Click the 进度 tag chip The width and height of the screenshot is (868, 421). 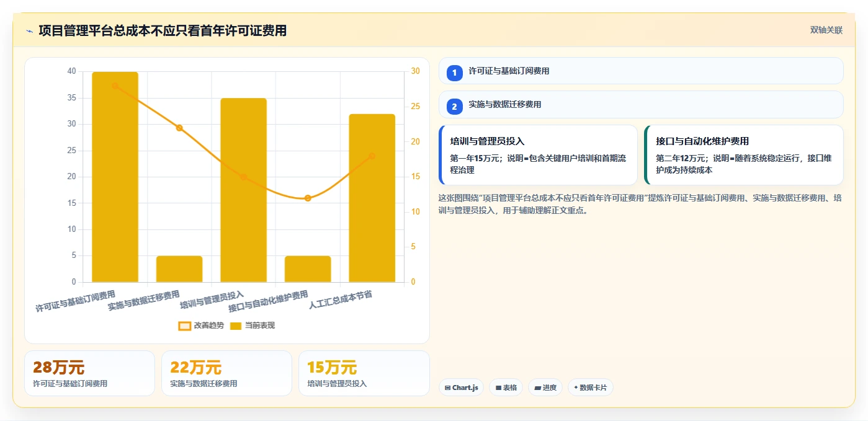tap(545, 388)
